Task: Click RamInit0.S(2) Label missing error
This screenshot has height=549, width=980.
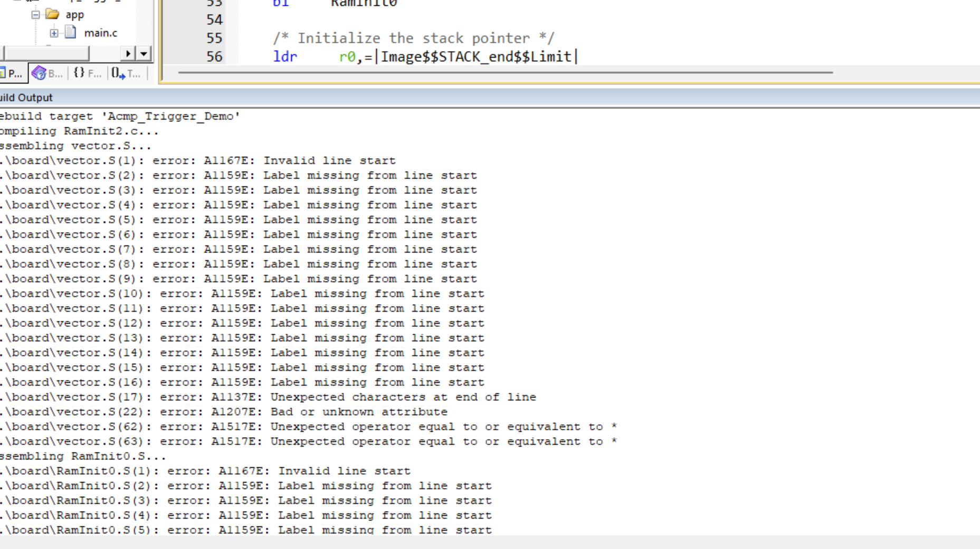Action: click(246, 486)
